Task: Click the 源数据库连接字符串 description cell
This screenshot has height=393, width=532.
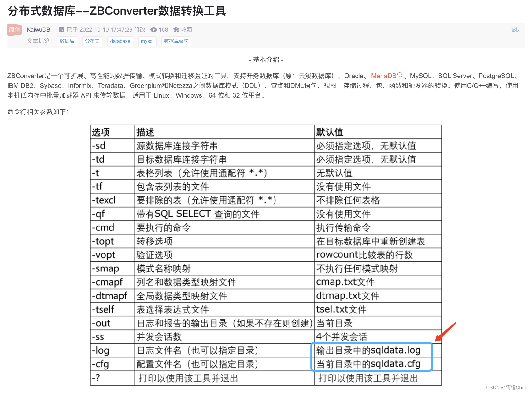Action: point(225,146)
